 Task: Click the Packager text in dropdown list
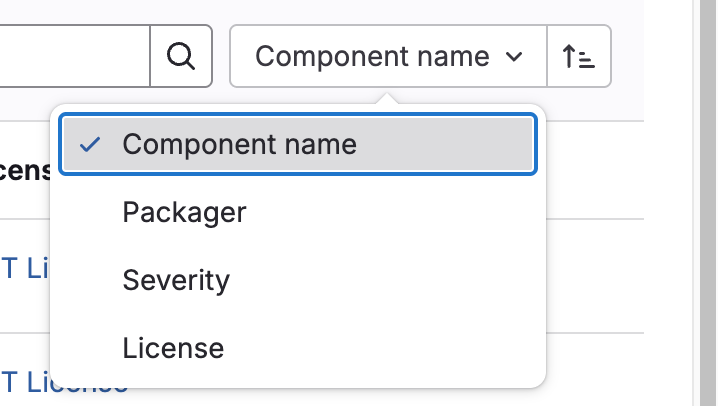(x=184, y=212)
